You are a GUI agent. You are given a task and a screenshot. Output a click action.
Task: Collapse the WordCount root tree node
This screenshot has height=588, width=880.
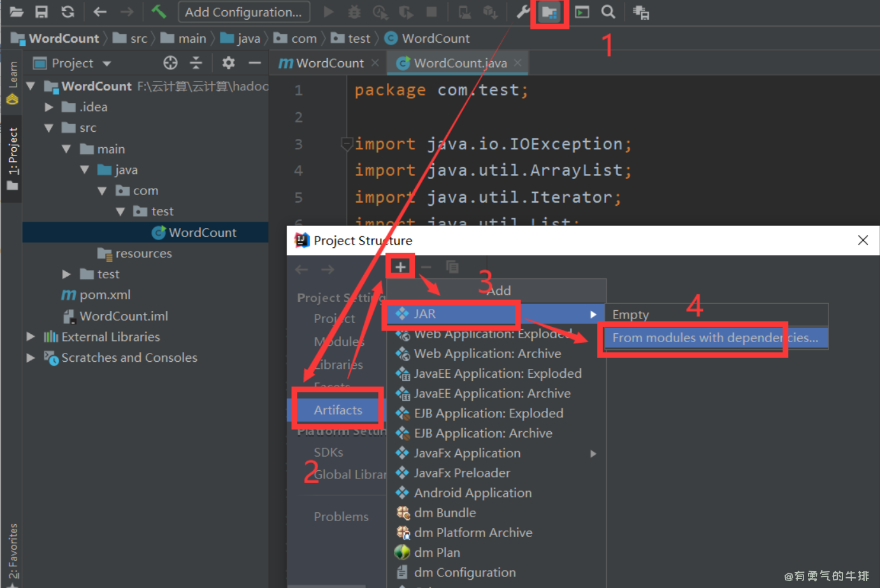(31, 85)
